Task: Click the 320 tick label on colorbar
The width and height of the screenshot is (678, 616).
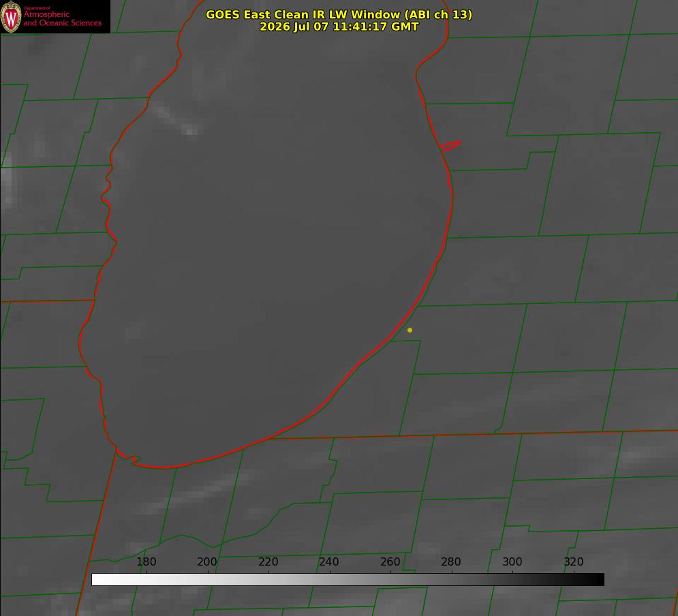Action: coord(574,561)
